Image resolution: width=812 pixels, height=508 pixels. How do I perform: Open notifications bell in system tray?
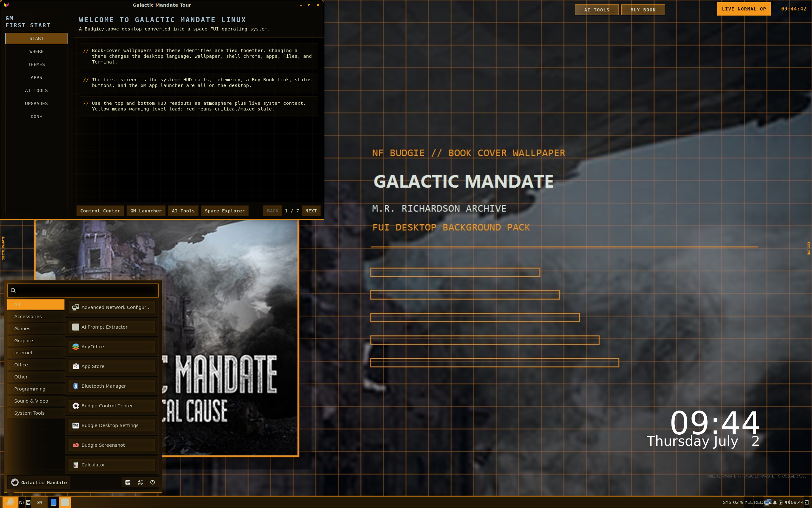click(x=775, y=502)
